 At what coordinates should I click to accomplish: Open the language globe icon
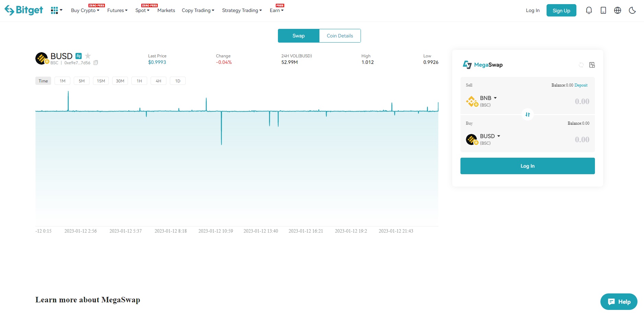618,10
